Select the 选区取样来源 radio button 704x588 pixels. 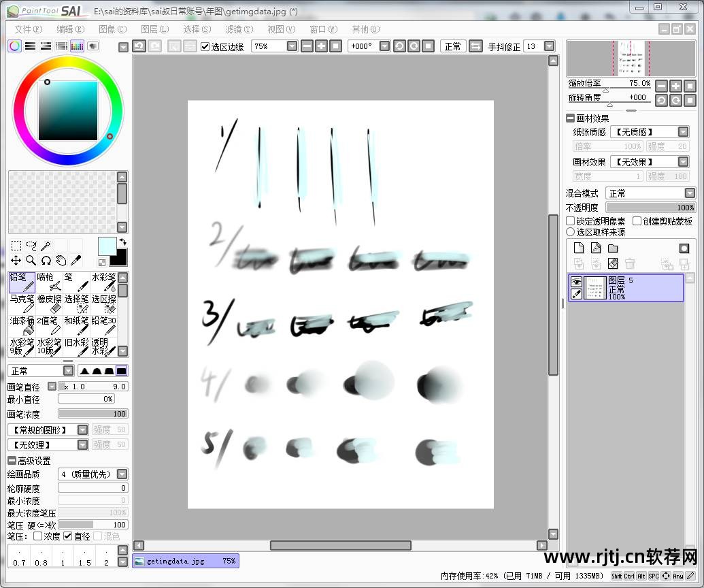coord(571,232)
